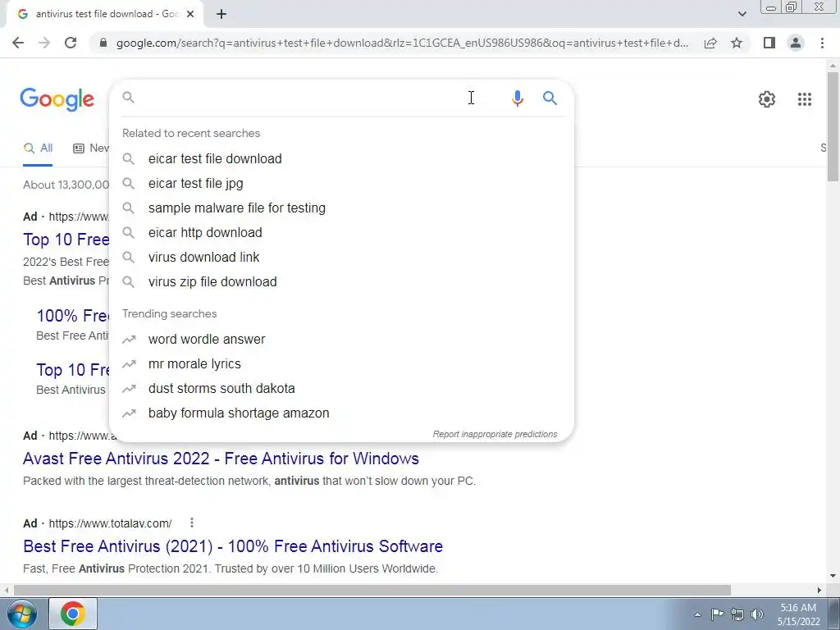Open the Windows Start menu orb
Viewport: 840px width, 630px height.
point(22,614)
